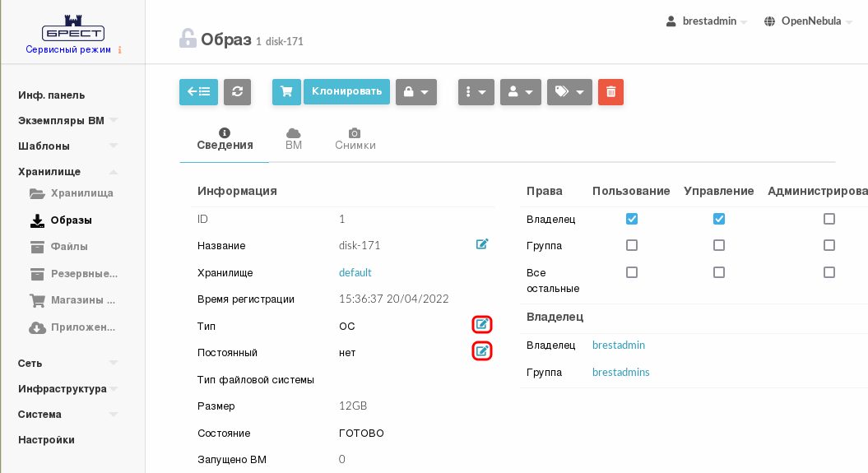Viewport: 868px width, 473px height.
Task: Expand the brestadmin user menu
Action: coord(707,21)
